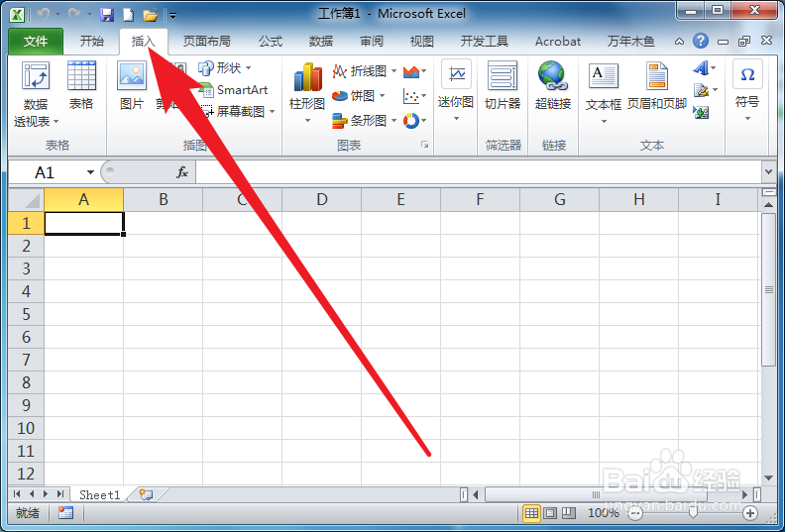
Task: Insert a Signature Line
Action: click(x=705, y=90)
